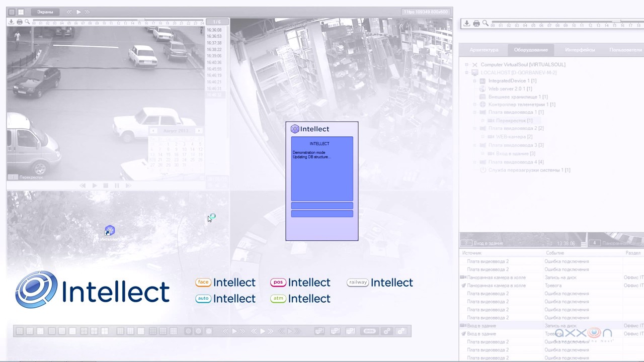This screenshot has height=362, width=644.
Task: Click monitor icon beside LOCALHOST
Action: [475, 73]
